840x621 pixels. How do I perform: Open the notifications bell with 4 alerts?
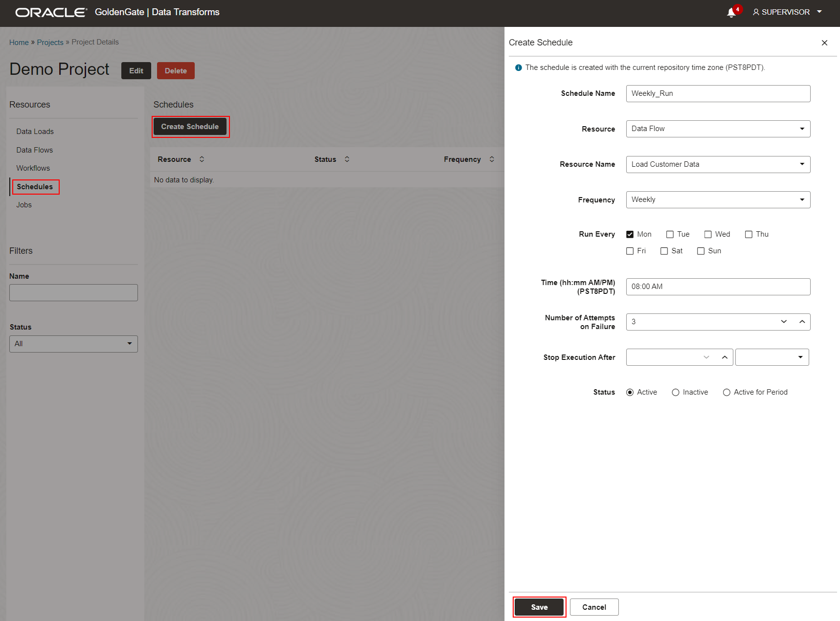[728, 12]
